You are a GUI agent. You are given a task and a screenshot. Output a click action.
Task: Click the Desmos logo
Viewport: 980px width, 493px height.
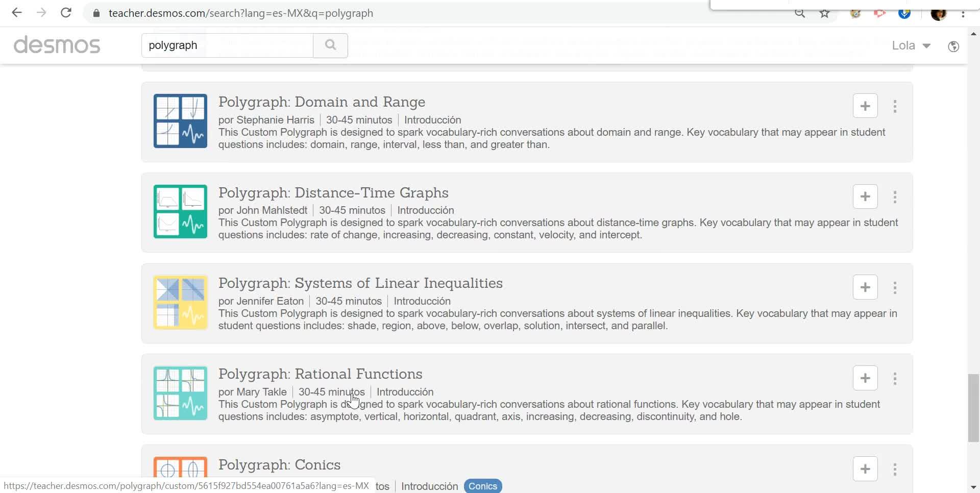click(57, 45)
